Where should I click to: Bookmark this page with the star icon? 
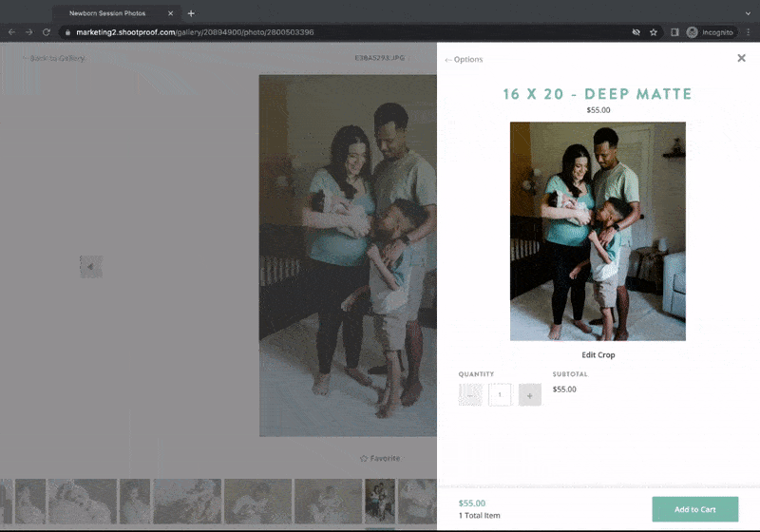click(x=654, y=32)
